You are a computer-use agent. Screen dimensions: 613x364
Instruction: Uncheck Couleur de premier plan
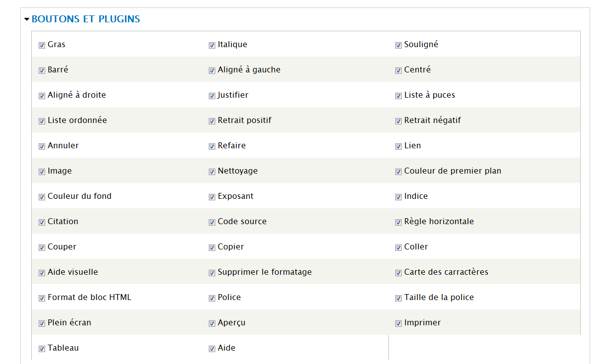click(x=399, y=172)
